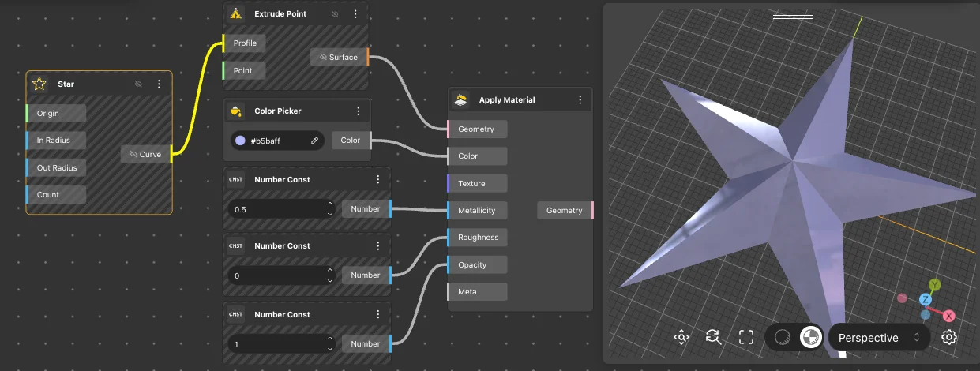Click the zoom-to-fit viewport icon
The image size is (980, 371).
681,338
